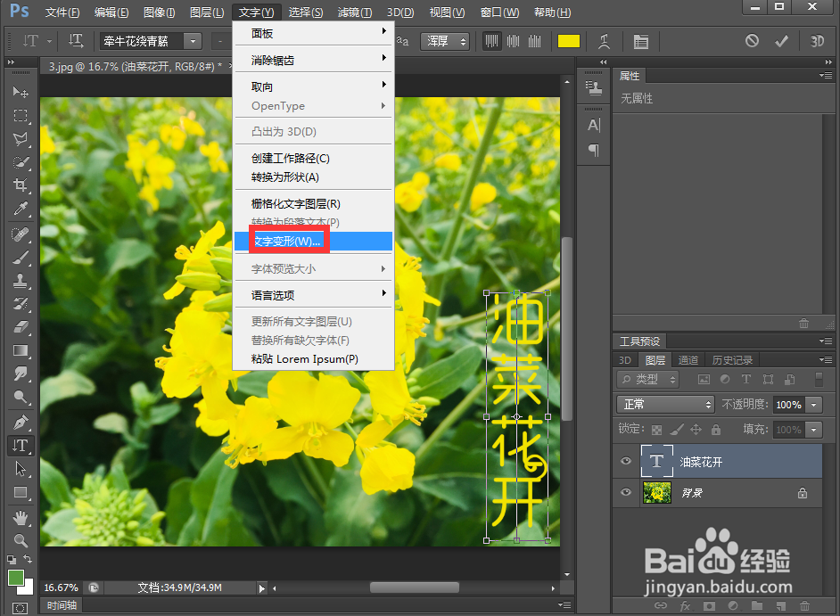Hide the 背景 layer
Screen dimensions: 840x616
click(x=626, y=492)
